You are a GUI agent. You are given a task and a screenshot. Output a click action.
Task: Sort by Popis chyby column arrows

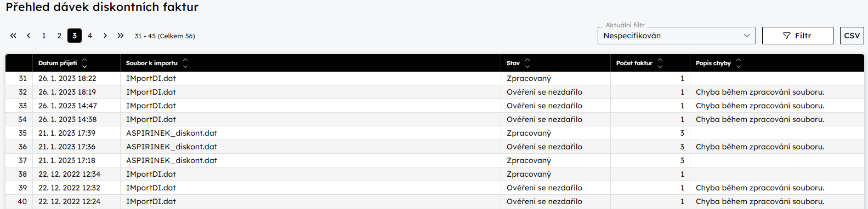[x=739, y=63]
